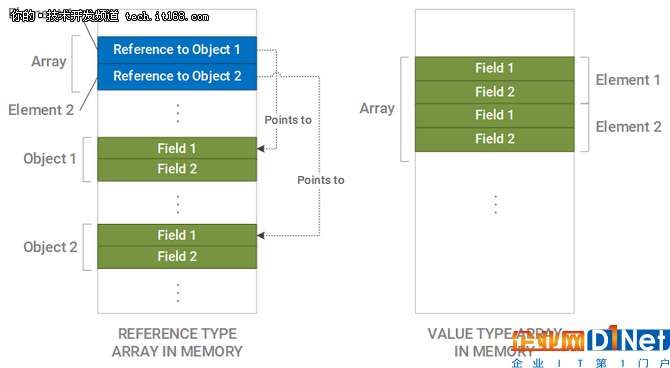Viewport: 670px width, 368px height.
Task: Click Field 2 of Object 2
Action: pos(177,257)
